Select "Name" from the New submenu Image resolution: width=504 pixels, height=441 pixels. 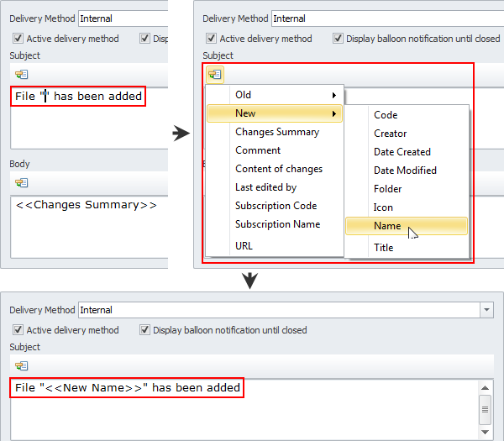(x=387, y=226)
